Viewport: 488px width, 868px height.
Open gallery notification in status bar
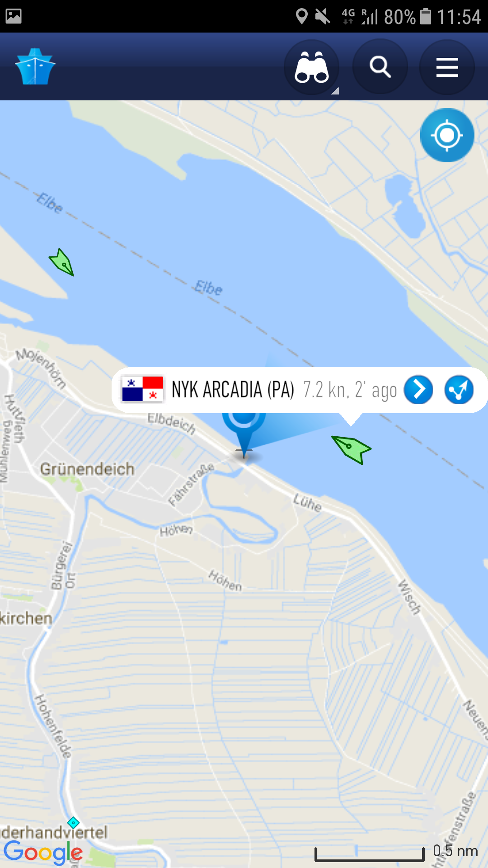coord(14,16)
